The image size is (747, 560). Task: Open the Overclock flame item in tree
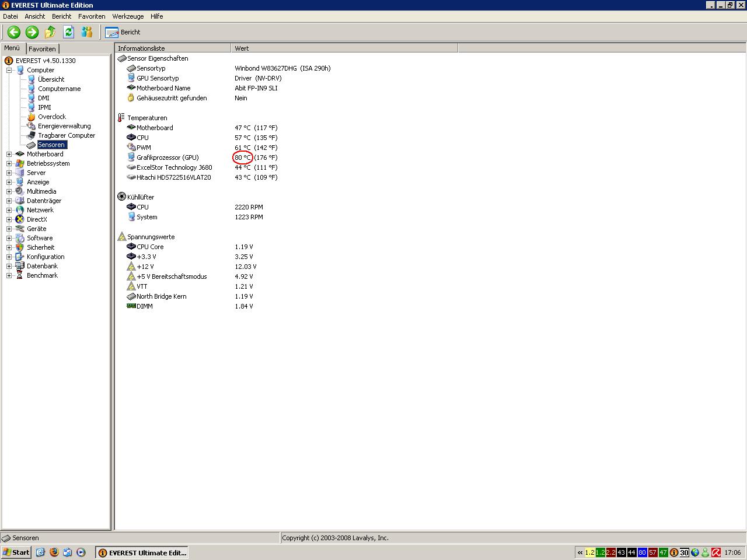click(51, 117)
